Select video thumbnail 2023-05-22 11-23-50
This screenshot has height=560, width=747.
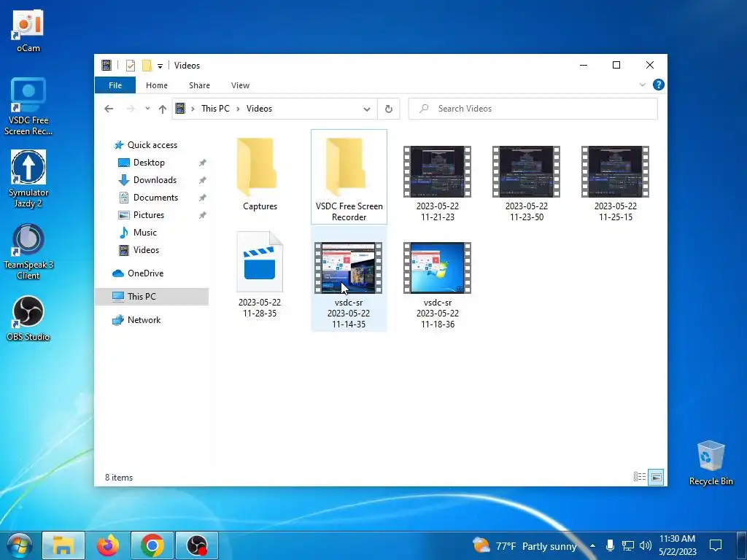pyautogui.click(x=527, y=183)
